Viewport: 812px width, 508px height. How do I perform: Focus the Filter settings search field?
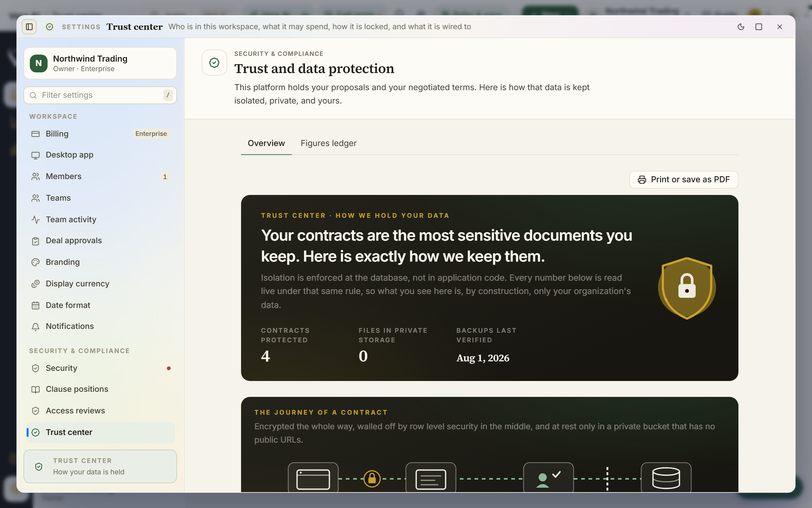click(x=100, y=95)
